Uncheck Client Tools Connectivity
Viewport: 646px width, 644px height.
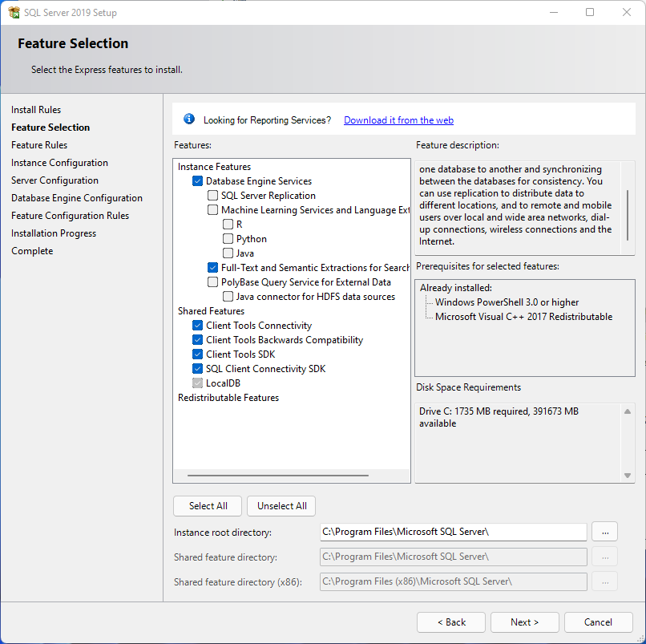tap(197, 326)
